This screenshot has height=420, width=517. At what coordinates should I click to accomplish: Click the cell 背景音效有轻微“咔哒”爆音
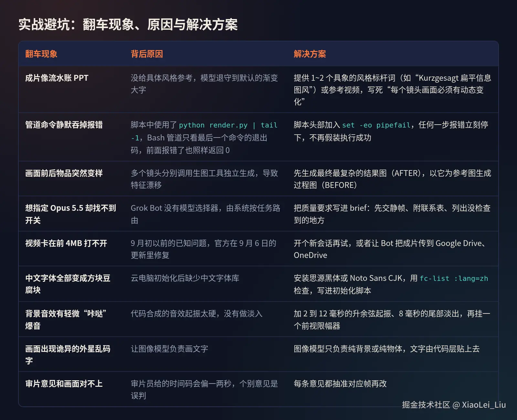click(66, 320)
